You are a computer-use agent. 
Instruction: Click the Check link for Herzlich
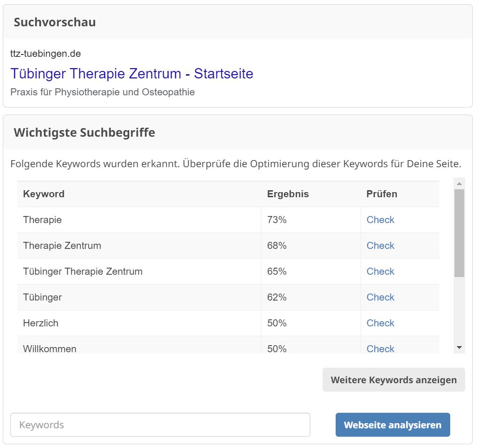click(x=380, y=323)
